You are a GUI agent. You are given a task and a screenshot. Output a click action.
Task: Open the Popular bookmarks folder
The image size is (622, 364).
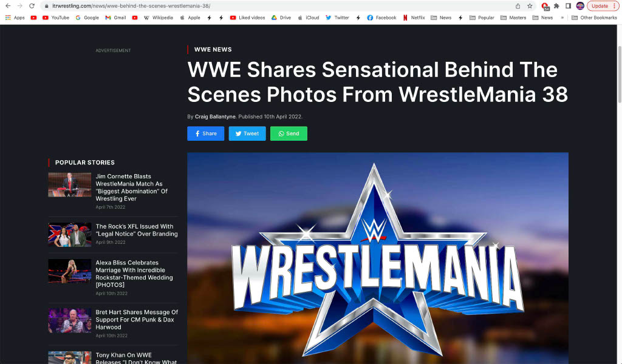tap(481, 18)
